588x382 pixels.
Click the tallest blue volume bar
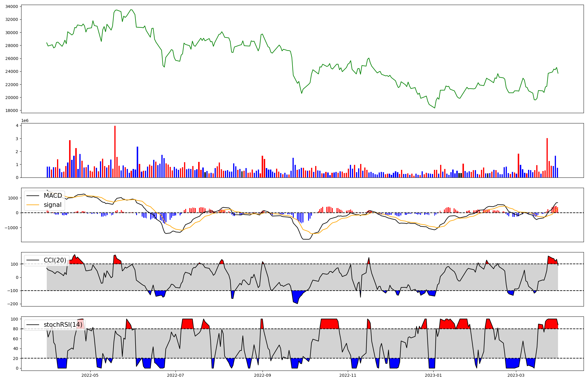point(137,162)
